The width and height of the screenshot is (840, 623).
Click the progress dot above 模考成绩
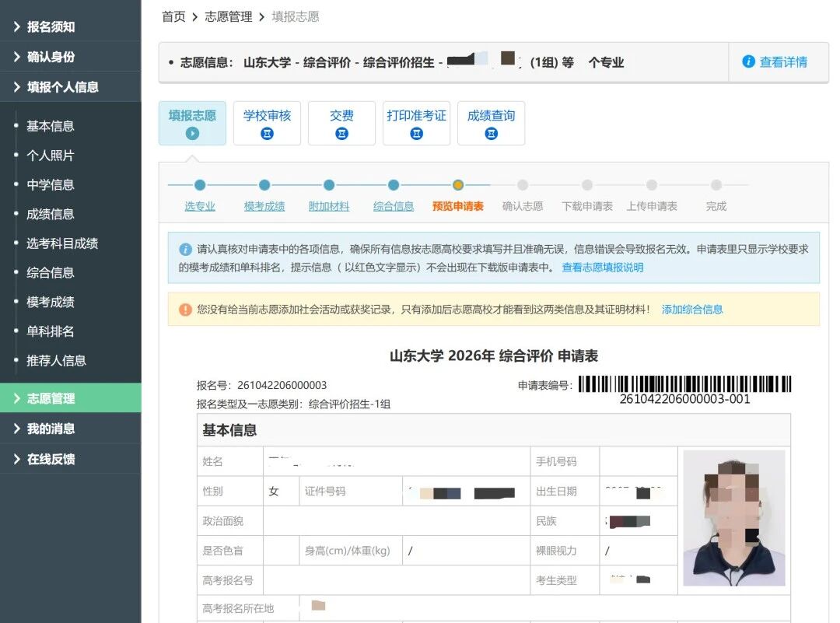[x=264, y=185]
